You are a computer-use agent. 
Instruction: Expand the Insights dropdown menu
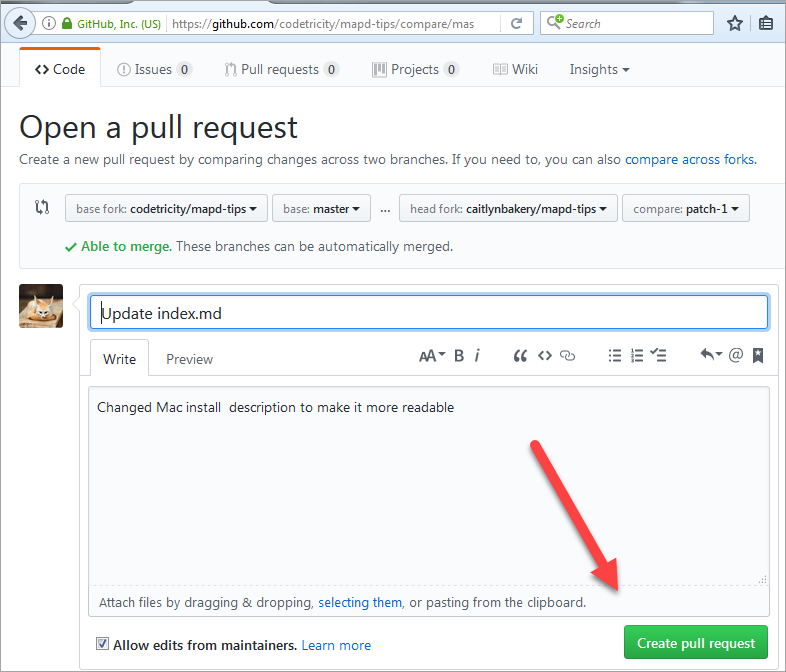(599, 69)
